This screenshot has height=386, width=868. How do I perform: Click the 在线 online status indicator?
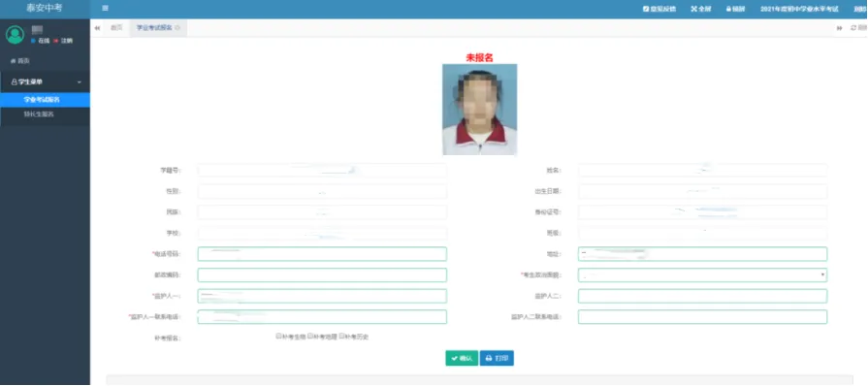[x=41, y=41]
